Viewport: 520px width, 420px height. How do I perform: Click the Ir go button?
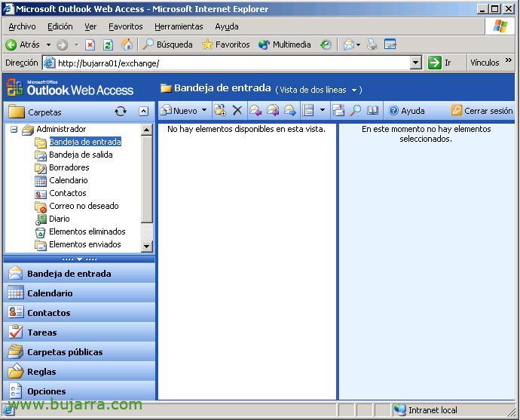439,63
